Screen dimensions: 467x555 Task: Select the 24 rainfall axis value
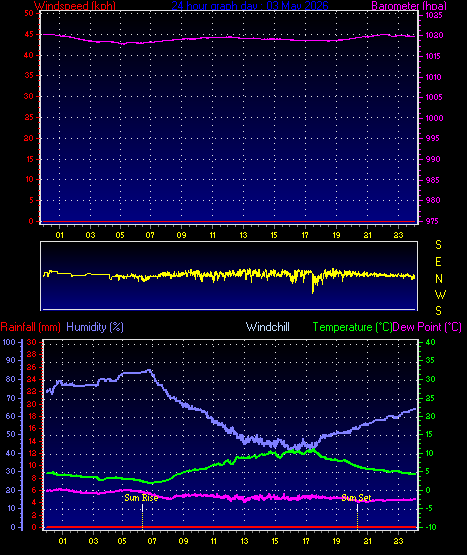[32, 380]
